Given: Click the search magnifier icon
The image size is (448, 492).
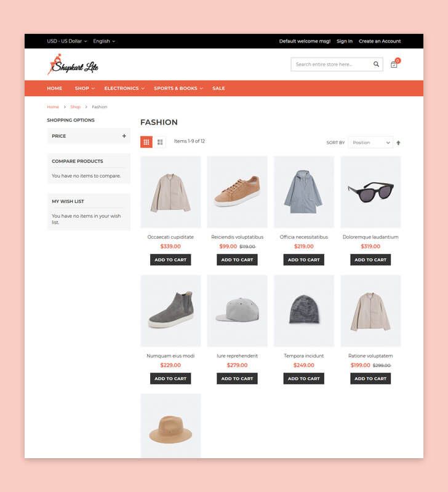Looking at the screenshot, I should [376, 65].
